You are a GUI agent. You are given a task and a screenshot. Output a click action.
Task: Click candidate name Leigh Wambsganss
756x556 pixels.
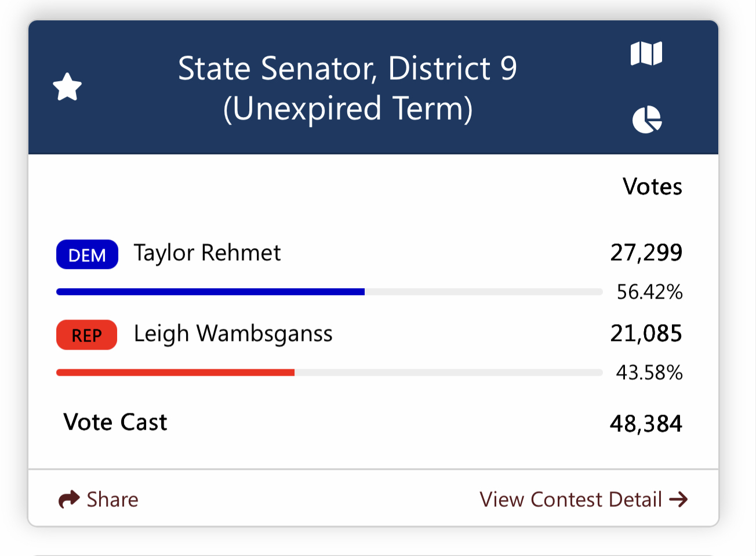(233, 333)
